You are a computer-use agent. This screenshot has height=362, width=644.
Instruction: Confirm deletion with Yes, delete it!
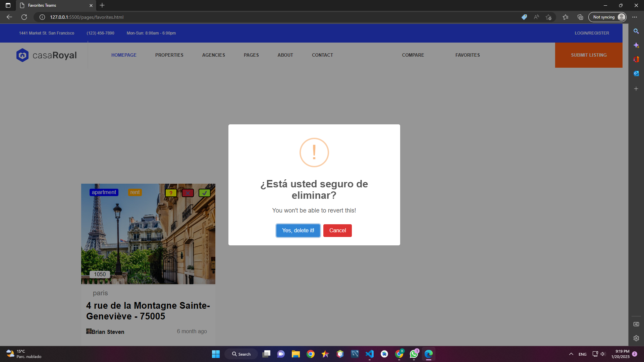tap(298, 230)
